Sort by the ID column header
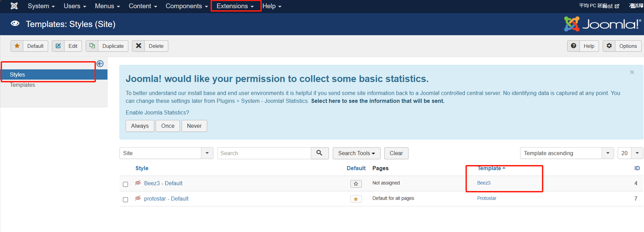644x232 pixels. pyautogui.click(x=637, y=168)
